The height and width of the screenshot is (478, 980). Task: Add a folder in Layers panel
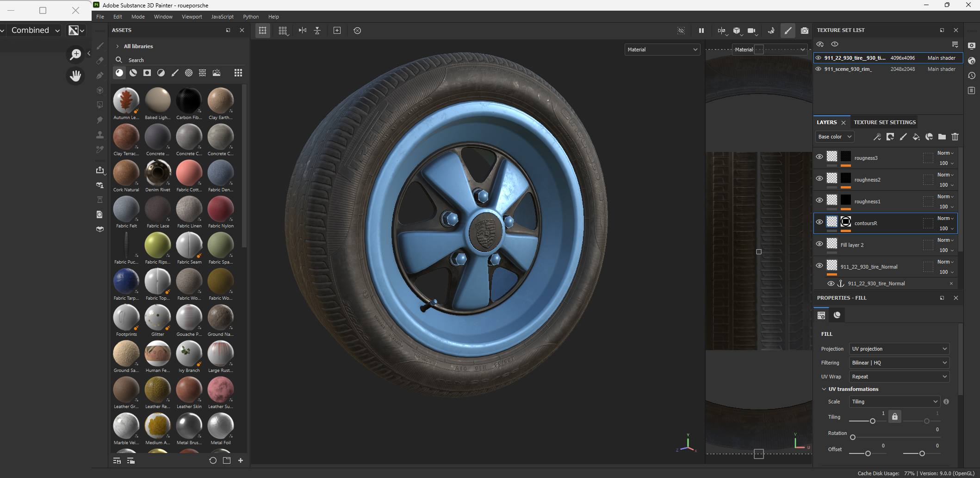[942, 137]
